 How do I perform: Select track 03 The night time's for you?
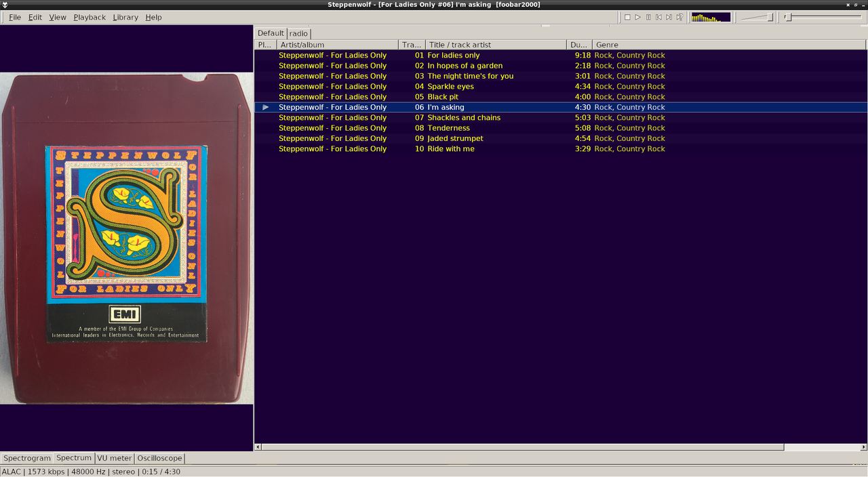tap(561, 76)
